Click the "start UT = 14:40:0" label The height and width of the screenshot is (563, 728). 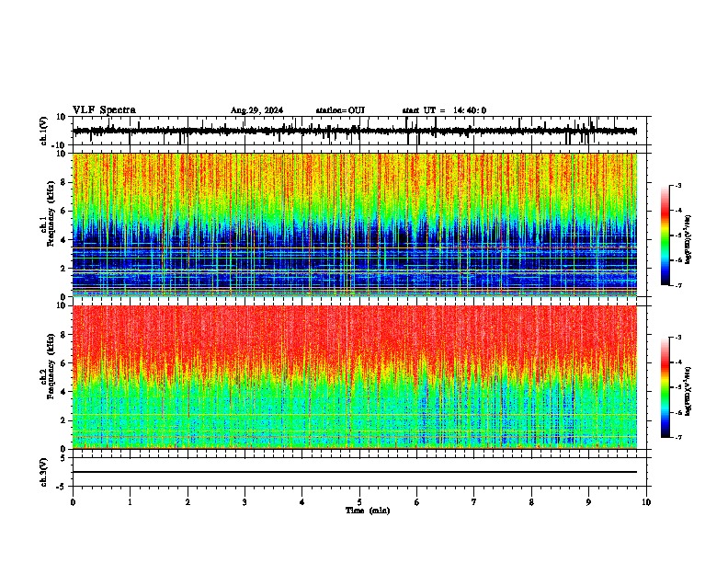[444, 110]
